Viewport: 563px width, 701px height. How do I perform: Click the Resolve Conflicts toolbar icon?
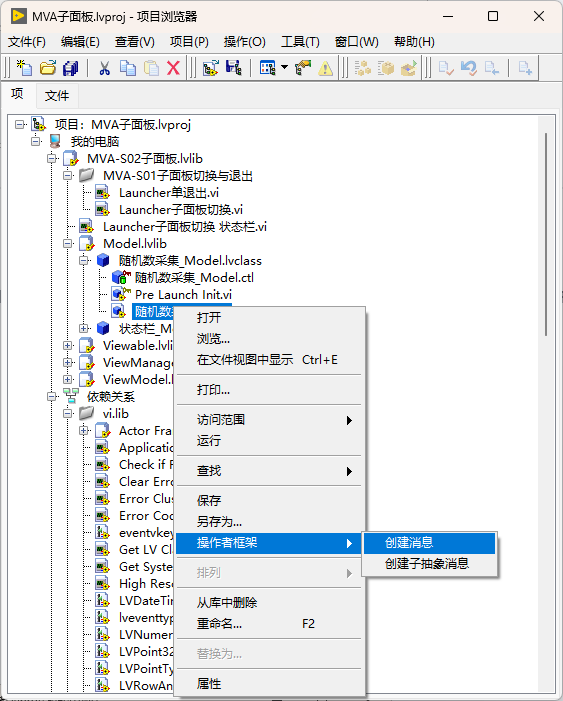coord(303,68)
